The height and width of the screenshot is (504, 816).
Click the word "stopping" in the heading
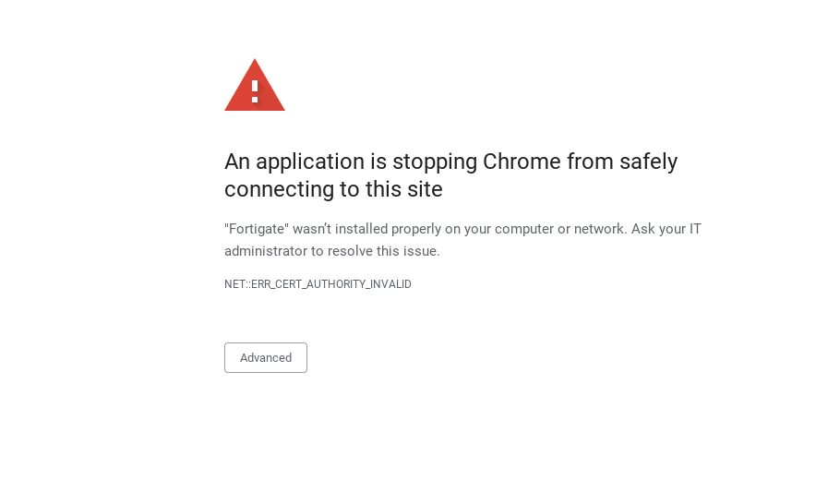[435, 162]
